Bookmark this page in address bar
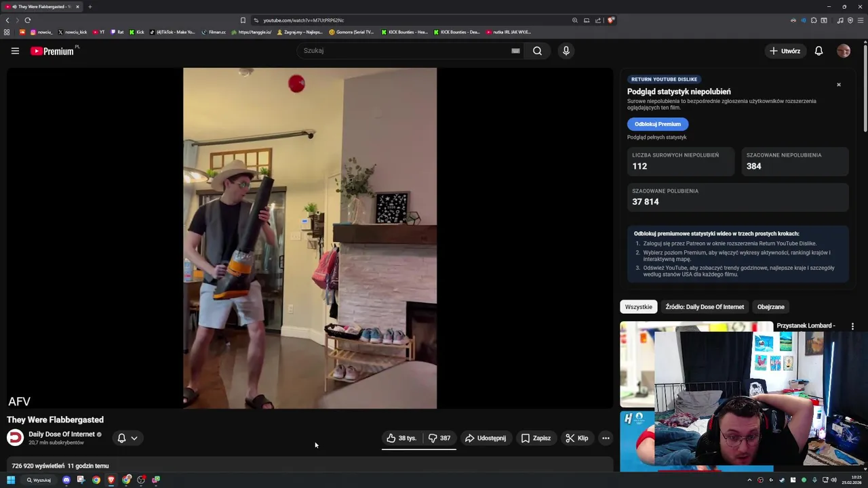Image resolution: width=868 pixels, height=488 pixels. tap(243, 20)
